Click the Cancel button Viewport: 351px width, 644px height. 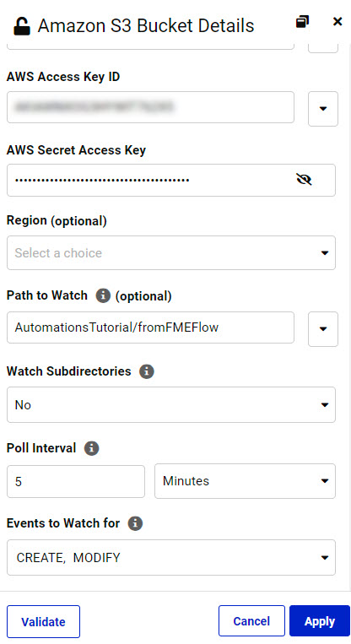coord(251,621)
